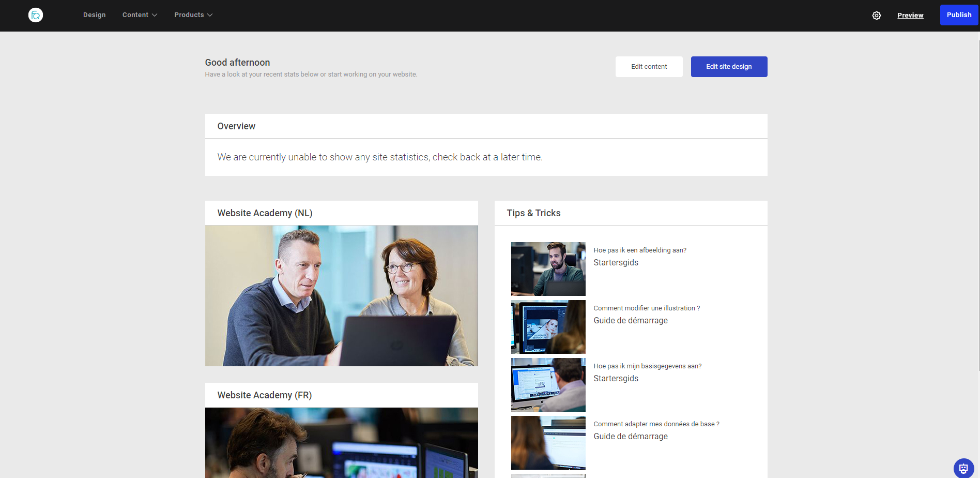Open 'Comment adapter mes données de base ?' thumbnail

548,443
